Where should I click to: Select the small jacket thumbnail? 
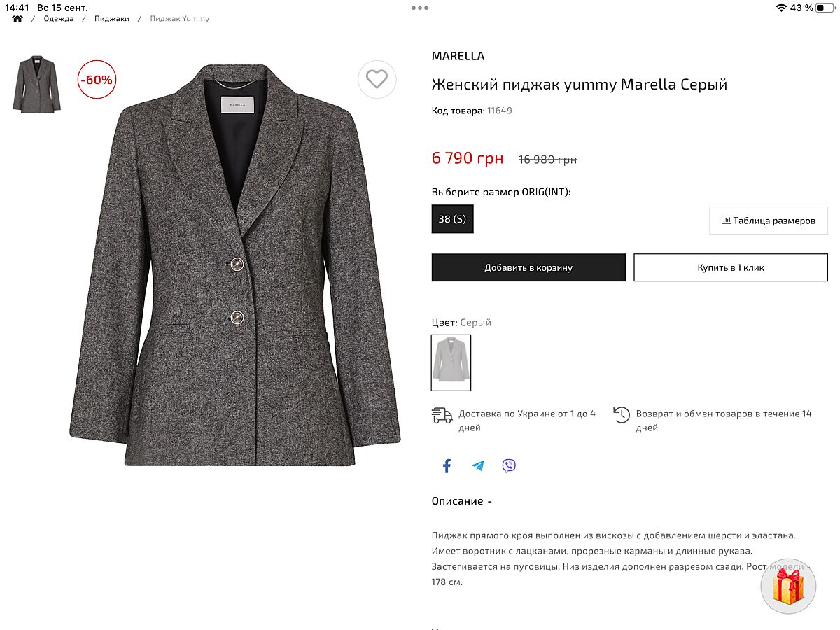(36, 84)
